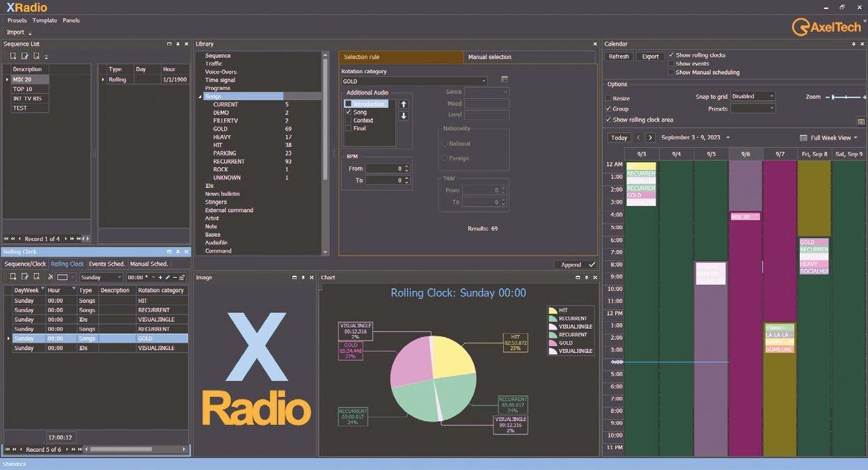Go to first record in Rolling Clock navigator
868x470 pixels.
[x=6, y=450]
